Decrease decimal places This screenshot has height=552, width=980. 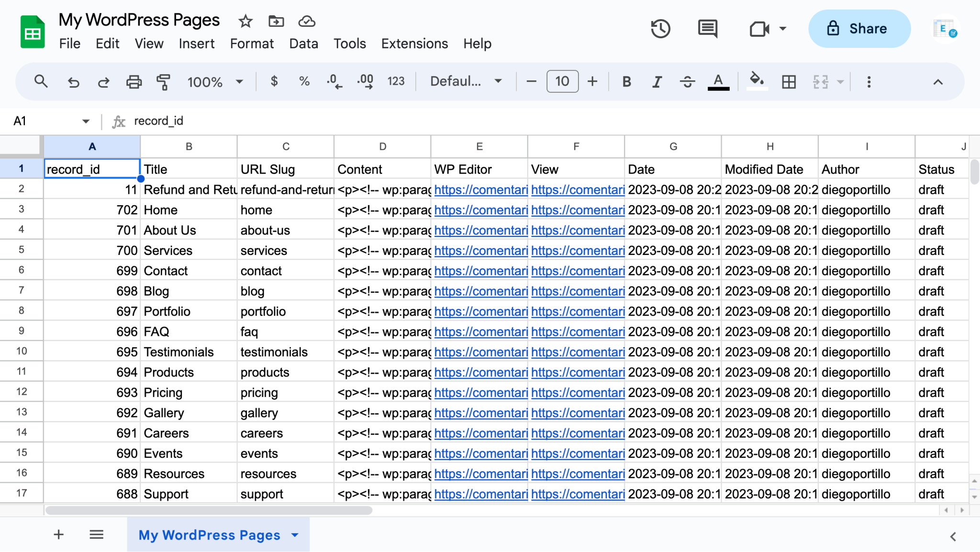coord(334,81)
